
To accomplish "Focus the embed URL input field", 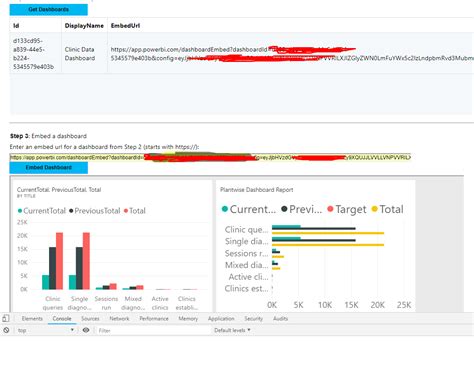I will click(210, 157).
